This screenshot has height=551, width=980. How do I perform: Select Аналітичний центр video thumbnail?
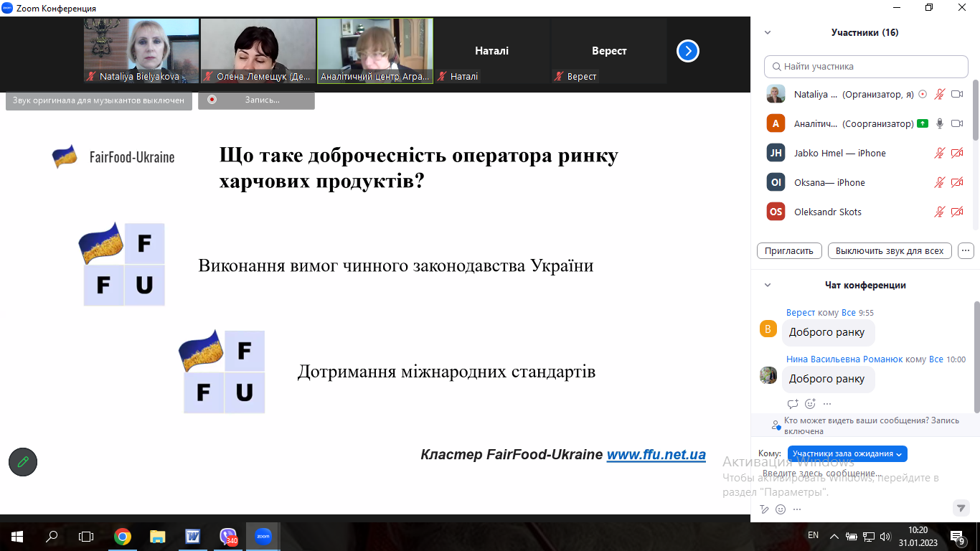[375, 51]
